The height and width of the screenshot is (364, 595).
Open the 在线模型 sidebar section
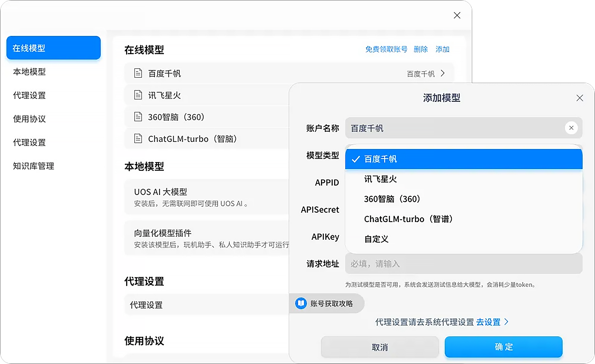pos(53,48)
